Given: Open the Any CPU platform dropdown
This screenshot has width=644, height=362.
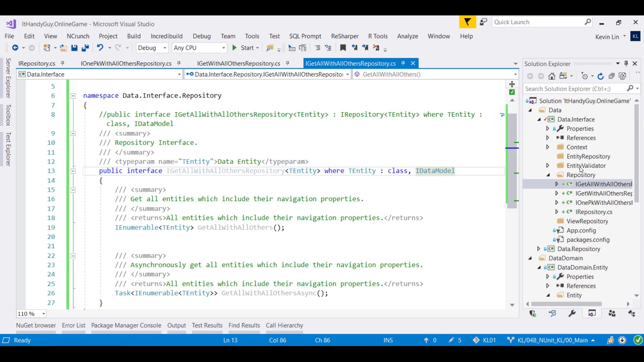Looking at the screenshot, I should [x=223, y=48].
